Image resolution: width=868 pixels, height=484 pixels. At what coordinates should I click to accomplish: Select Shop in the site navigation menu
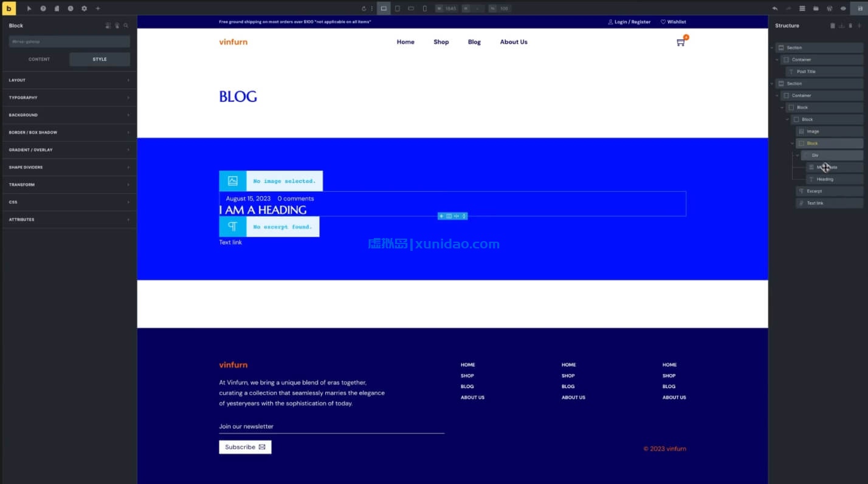pyautogui.click(x=441, y=42)
